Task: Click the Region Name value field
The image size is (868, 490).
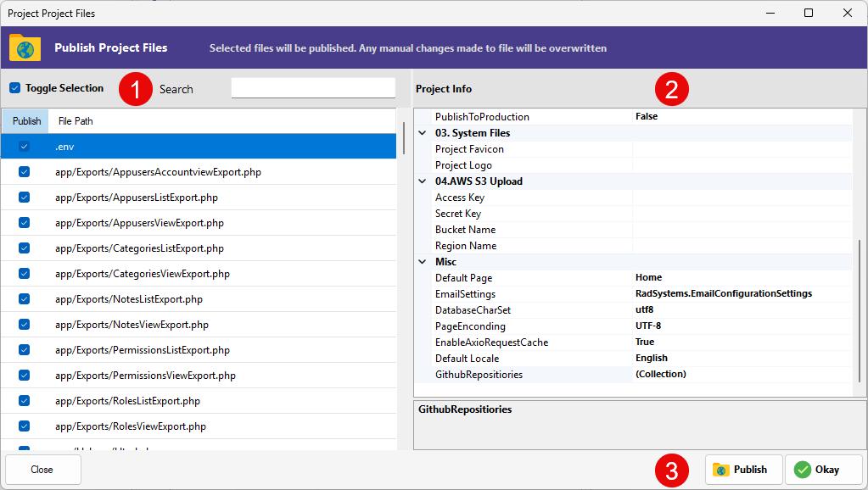Action: (742, 246)
